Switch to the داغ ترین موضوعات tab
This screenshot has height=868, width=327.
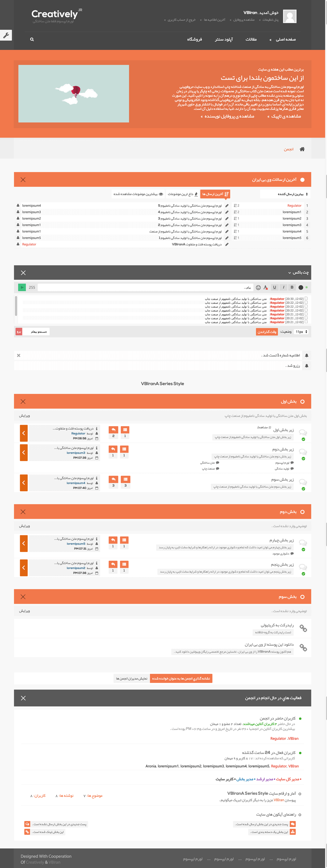coord(183,194)
